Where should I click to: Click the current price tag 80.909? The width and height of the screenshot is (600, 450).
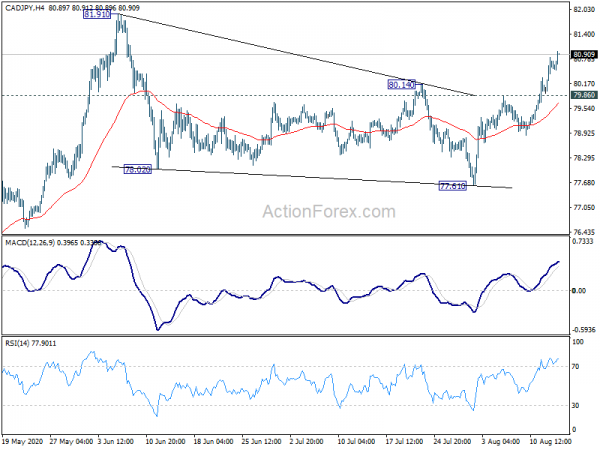584,55
